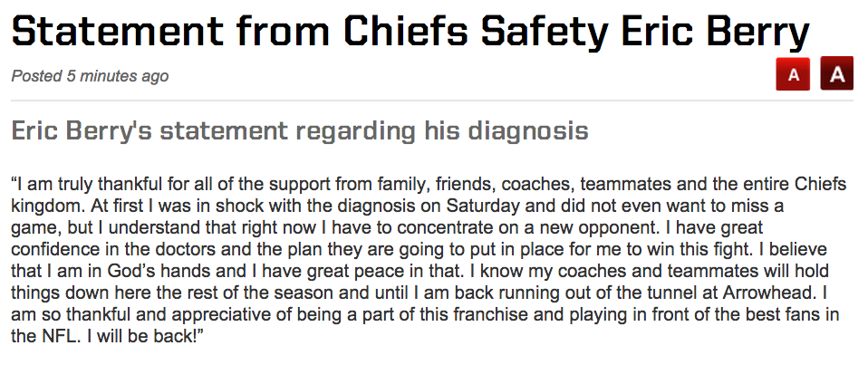The image size is (868, 384).
Task: Click the headline 'Statement from Chiefs Safety Eric Berry'
Action: click(x=410, y=31)
